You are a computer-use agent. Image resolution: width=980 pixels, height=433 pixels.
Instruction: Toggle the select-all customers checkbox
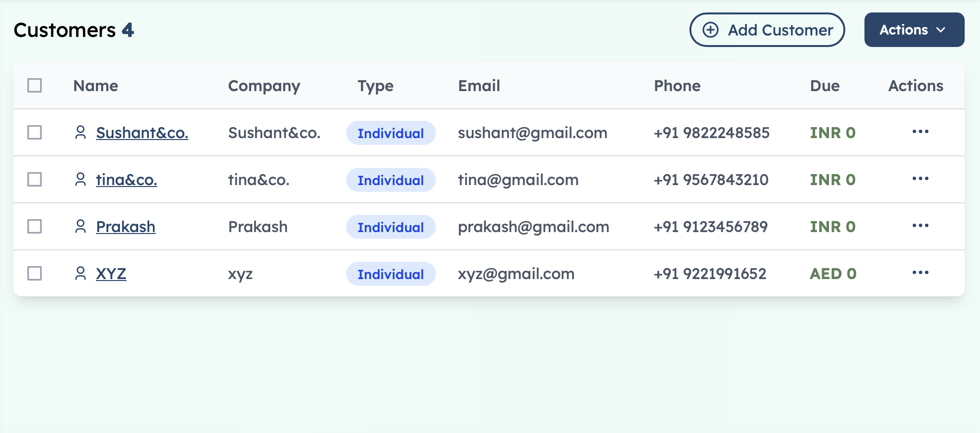tap(35, 85)
